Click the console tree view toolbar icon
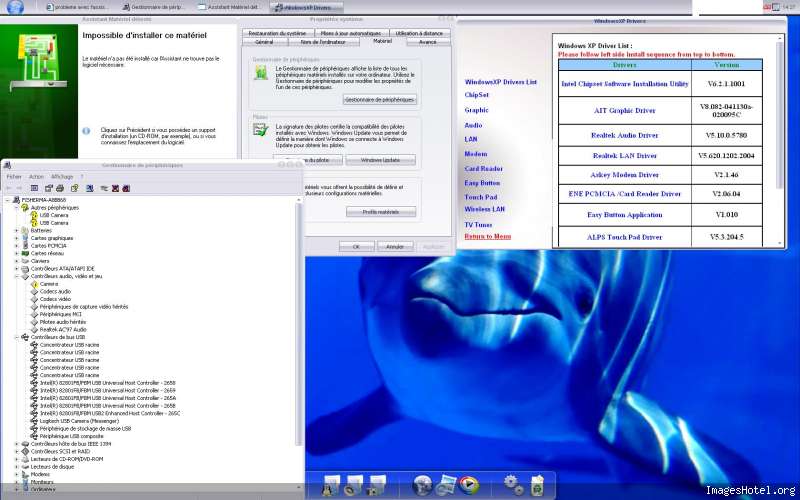This screenshot has height=500, width=800. tap(34, 188)
